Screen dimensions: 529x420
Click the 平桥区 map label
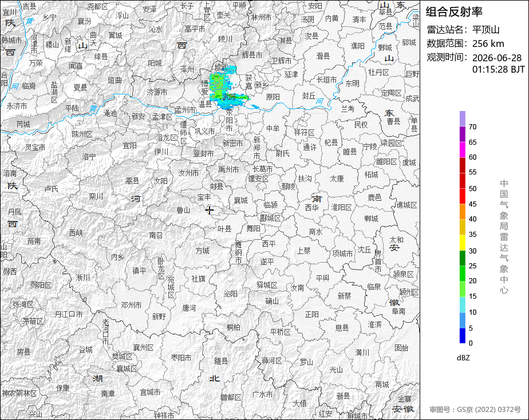tap(280, 332)
